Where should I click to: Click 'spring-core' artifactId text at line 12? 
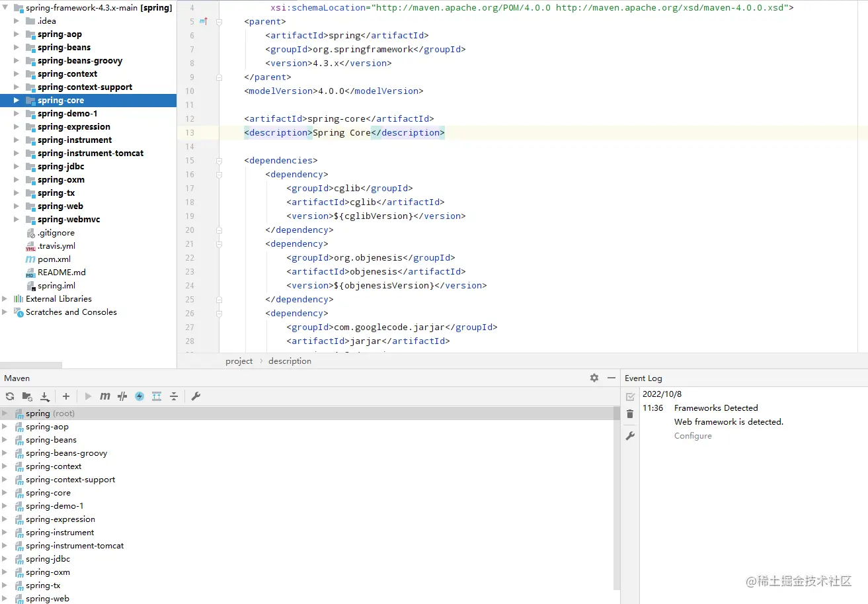[x=336, y=119]
